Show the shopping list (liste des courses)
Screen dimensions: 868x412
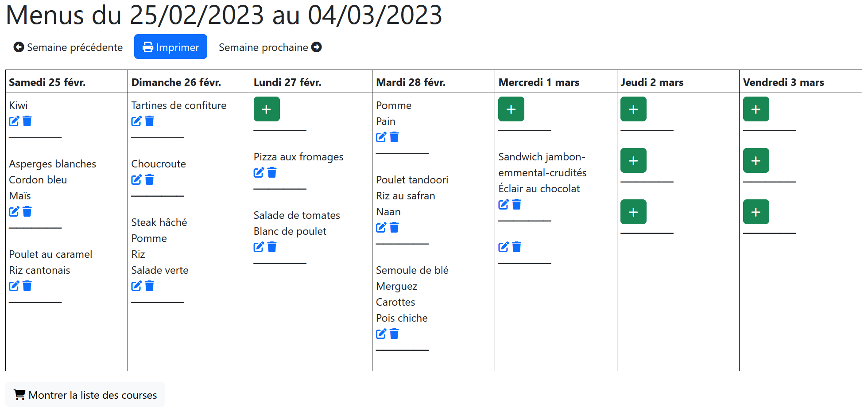(x=85, y=395)
